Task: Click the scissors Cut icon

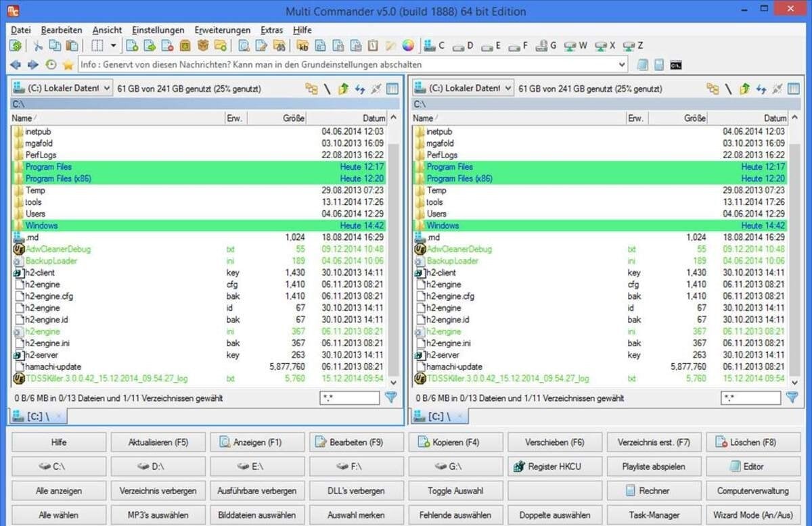Action: 38,46
